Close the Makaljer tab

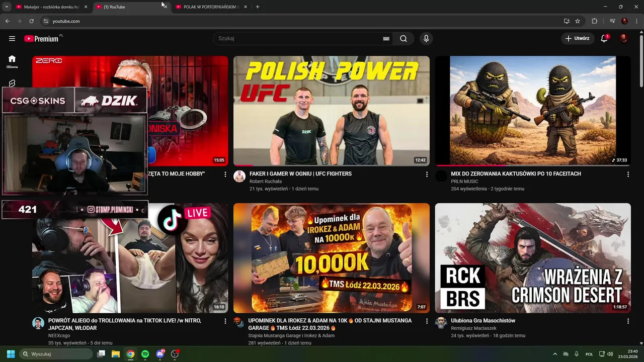coord(86,7)
